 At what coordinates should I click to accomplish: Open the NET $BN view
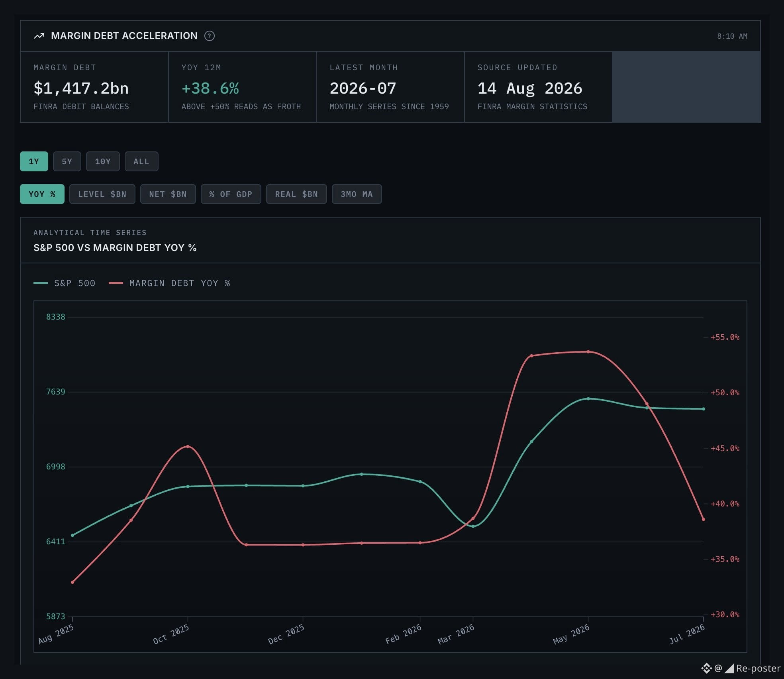click(168, 194)
